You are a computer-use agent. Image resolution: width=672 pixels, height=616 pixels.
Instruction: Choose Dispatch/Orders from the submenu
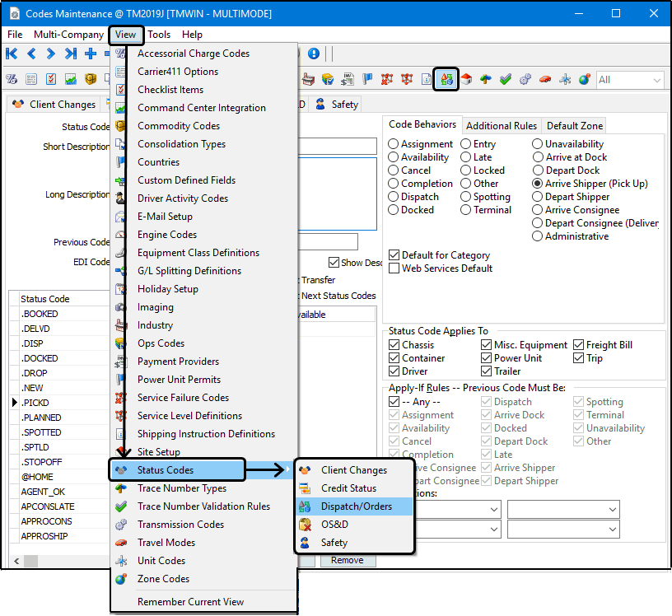pyautogui.click(x=356, y=506)
